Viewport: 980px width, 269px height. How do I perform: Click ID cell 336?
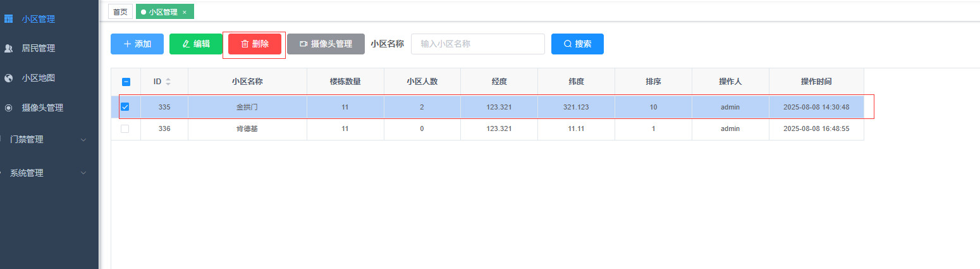[164, 128]
